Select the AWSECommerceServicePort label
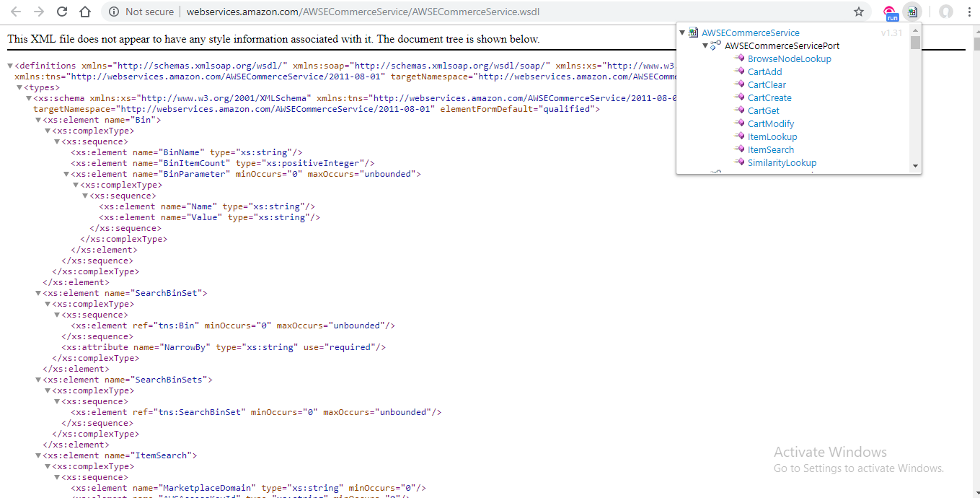 click(782, 45)
